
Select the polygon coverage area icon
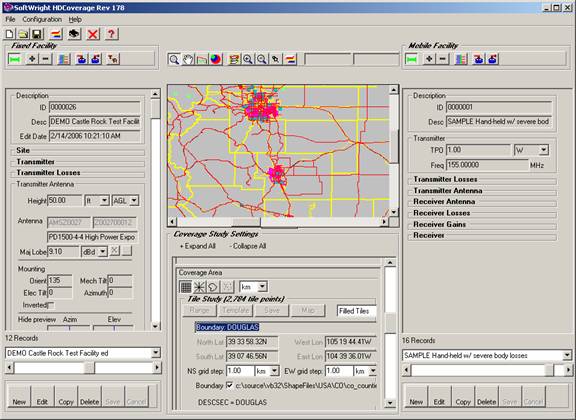point(213,287)
